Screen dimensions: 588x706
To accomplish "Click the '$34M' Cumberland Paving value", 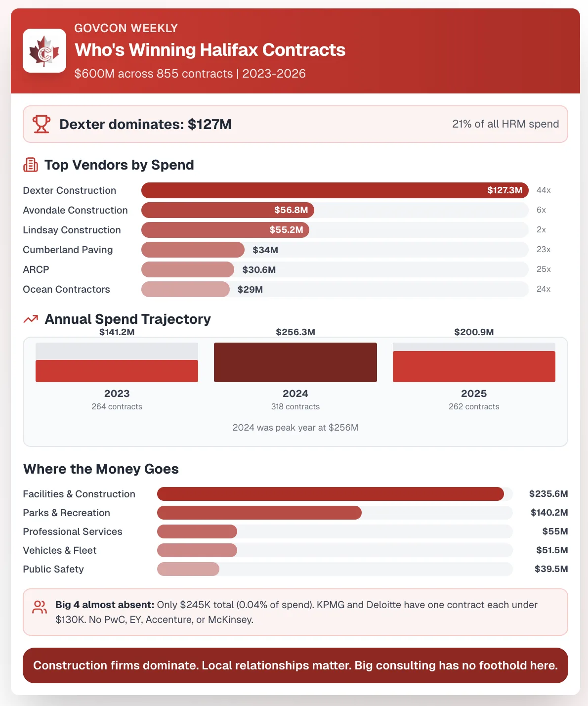I will (265, 250).
